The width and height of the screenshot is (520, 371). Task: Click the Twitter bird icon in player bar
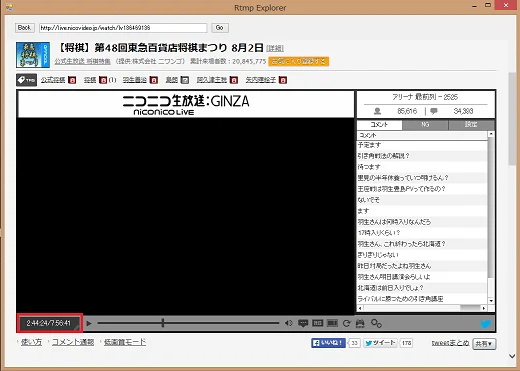coord(485,324)
